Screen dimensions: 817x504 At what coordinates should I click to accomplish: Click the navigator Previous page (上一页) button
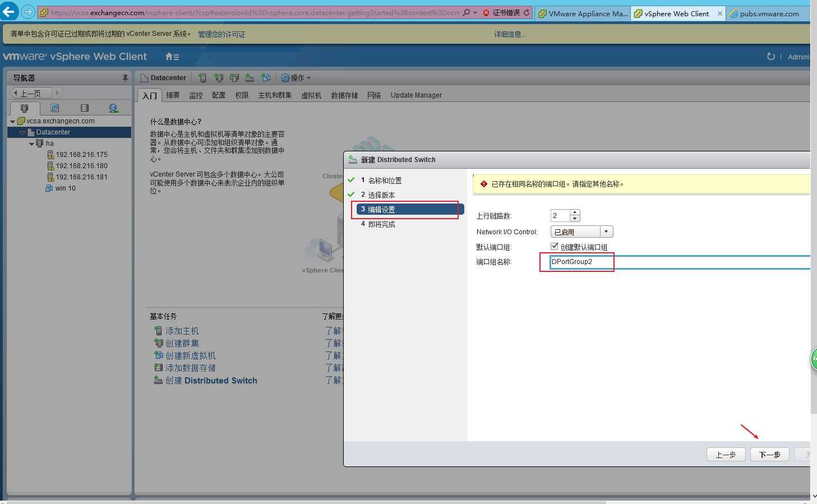pos(31,93)
